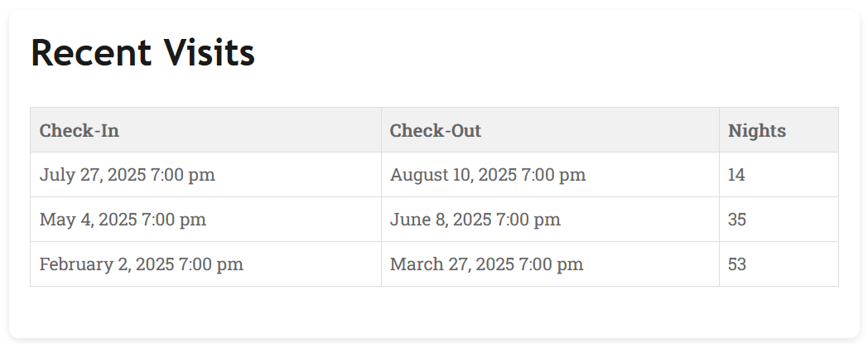
Task: Click the March 27, 2025 check-out cell
Action: (x=486, y=264)
